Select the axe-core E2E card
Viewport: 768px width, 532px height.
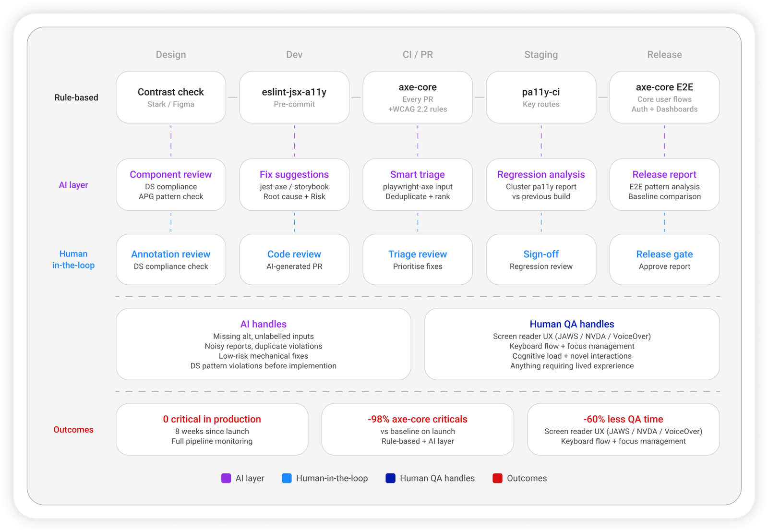click(664, 97)
